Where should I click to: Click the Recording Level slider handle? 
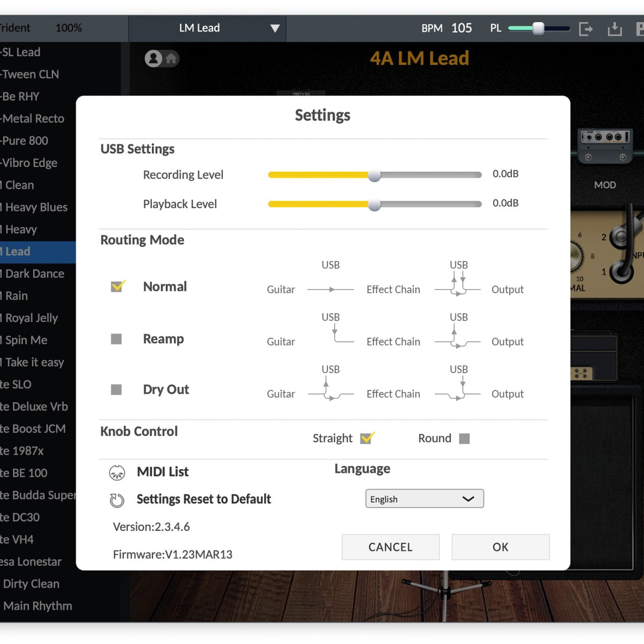(x=374, y=175)
